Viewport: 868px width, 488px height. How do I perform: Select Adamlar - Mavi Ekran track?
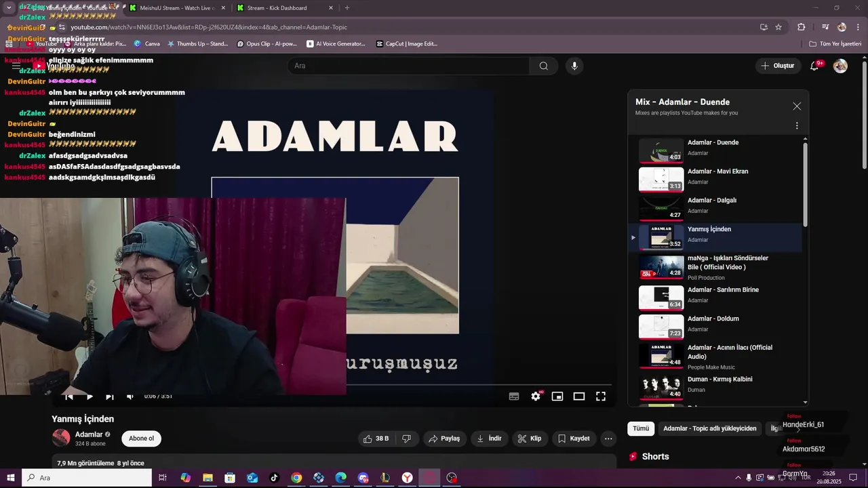715,180
